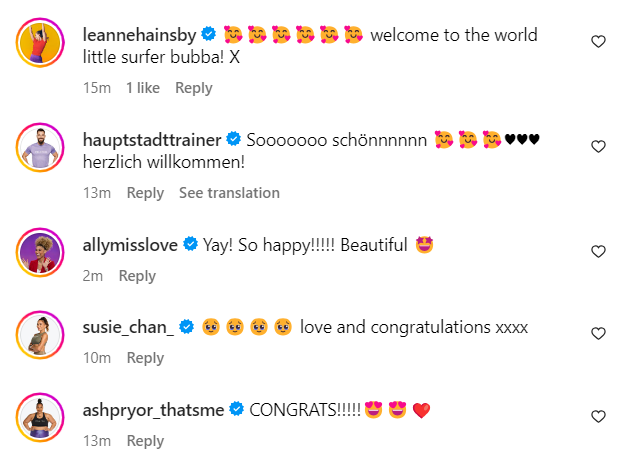Open the leannehainsby username link
The width and height of the screenshot is (620, 470).
click(x=139, y=35)
